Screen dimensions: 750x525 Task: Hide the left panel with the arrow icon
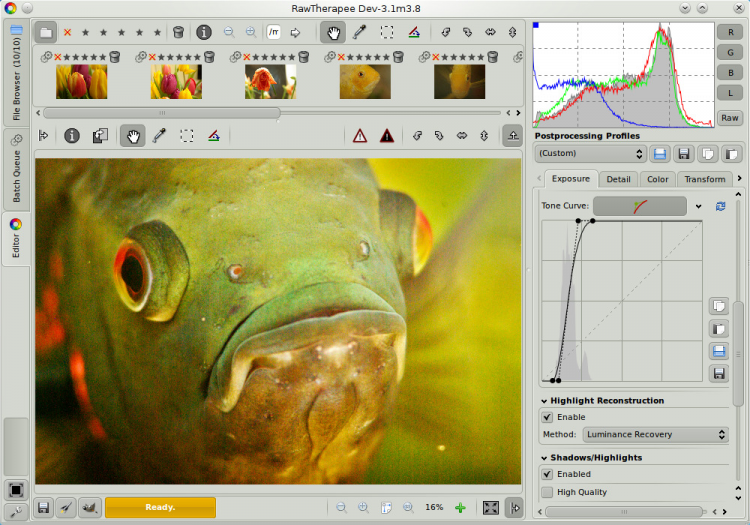(x=44, y=136)
